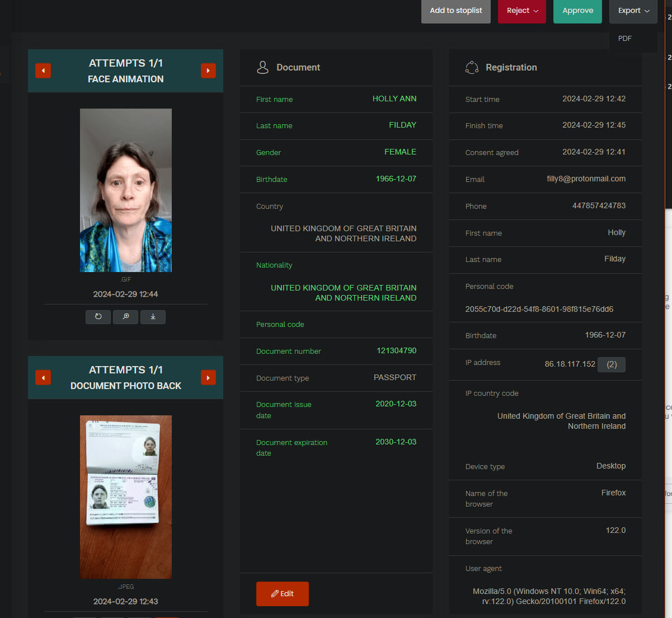Screen dimensions: 672x618
Task: Select phone number 447857424783
Action: coord(599,205)
